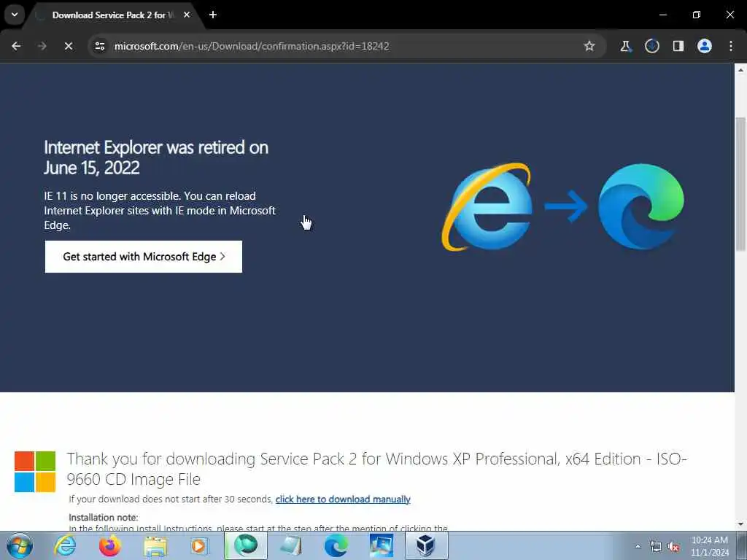The height and width of the screenshot is (560, 747).
Task: View site information icon in address bar
Action: pos(99,46)
